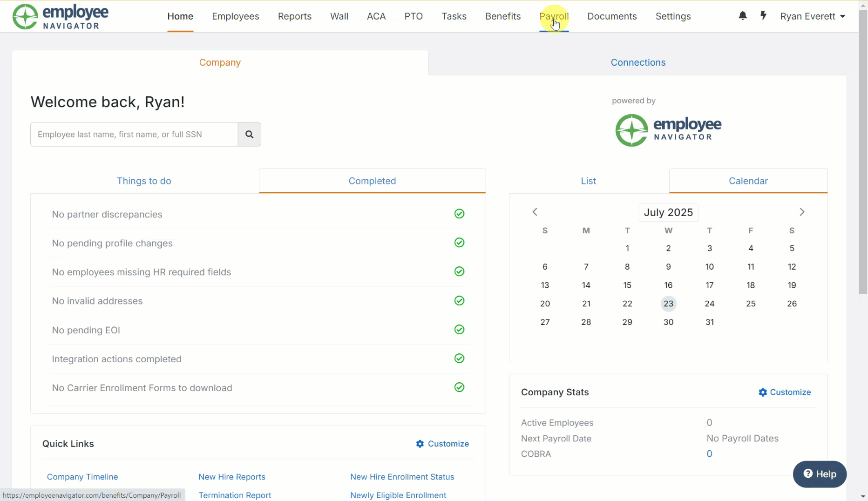
Task: Select the Calendar tab
Action: coord(748,181)
